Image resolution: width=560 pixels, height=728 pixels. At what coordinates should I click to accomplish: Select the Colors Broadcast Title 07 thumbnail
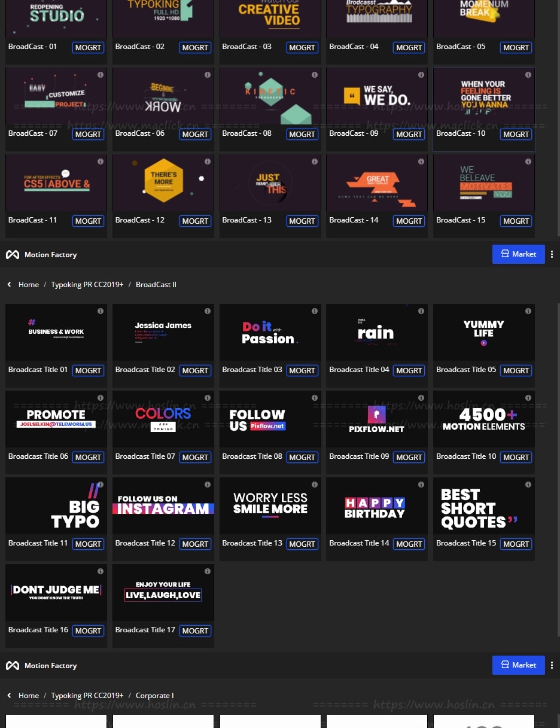pos(163,419)
